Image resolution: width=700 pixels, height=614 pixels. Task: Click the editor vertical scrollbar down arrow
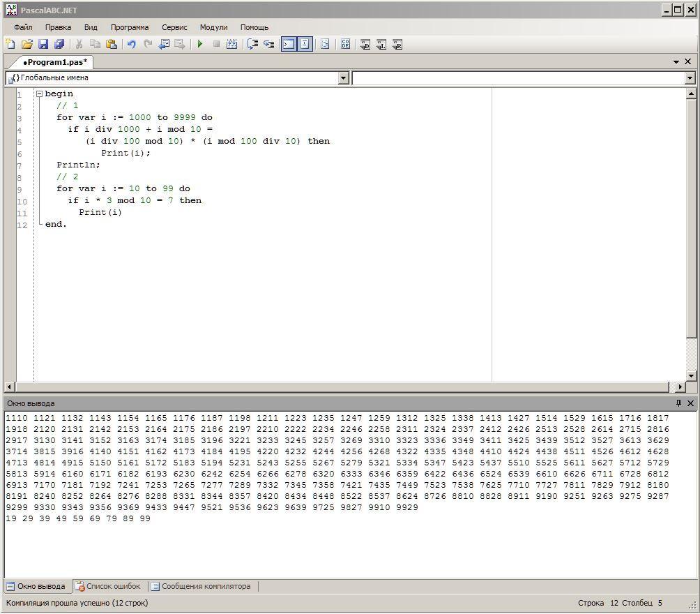(691, 376)
